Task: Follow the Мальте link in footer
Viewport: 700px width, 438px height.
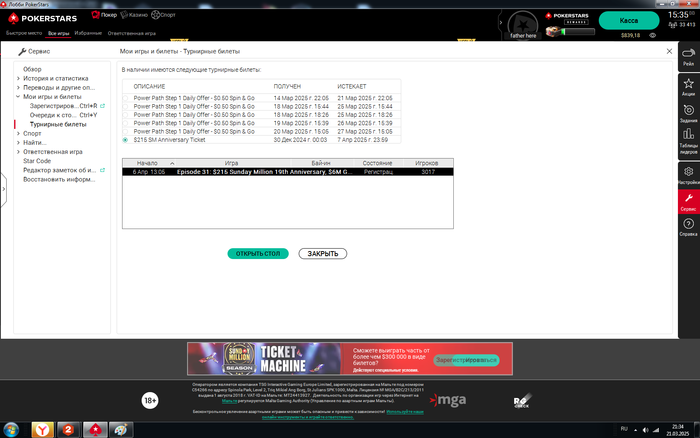Action: pyautogui.click(x=229, y=401)
